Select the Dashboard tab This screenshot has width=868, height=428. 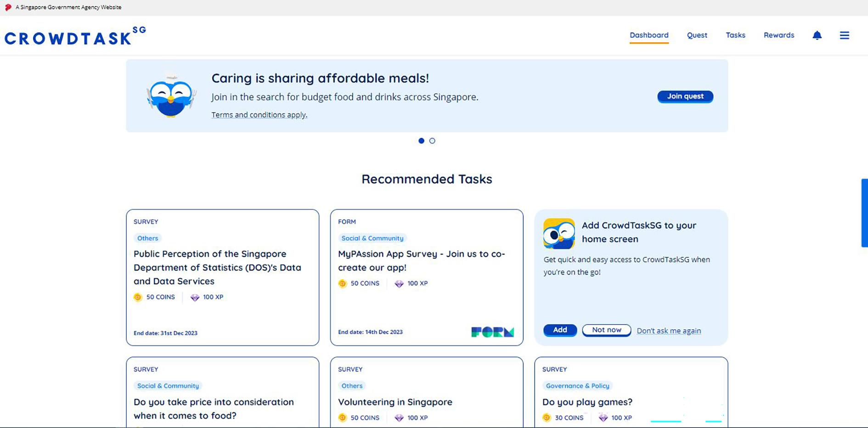649,35
